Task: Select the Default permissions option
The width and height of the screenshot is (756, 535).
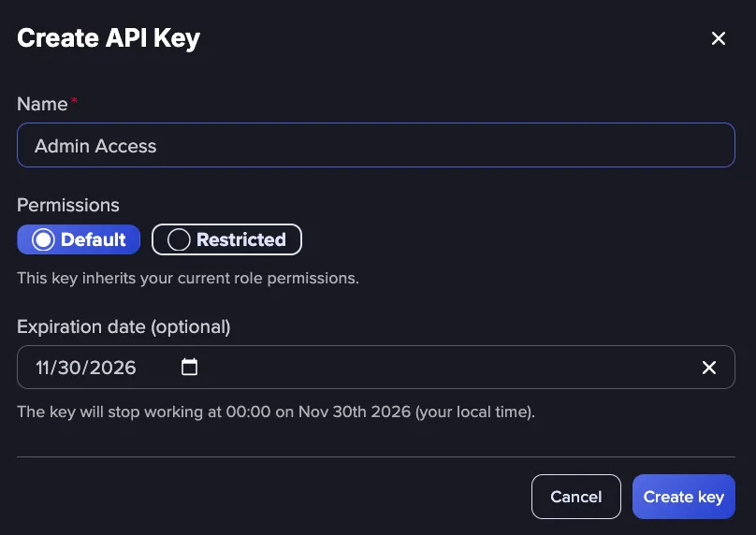Action: coord(79,239)
